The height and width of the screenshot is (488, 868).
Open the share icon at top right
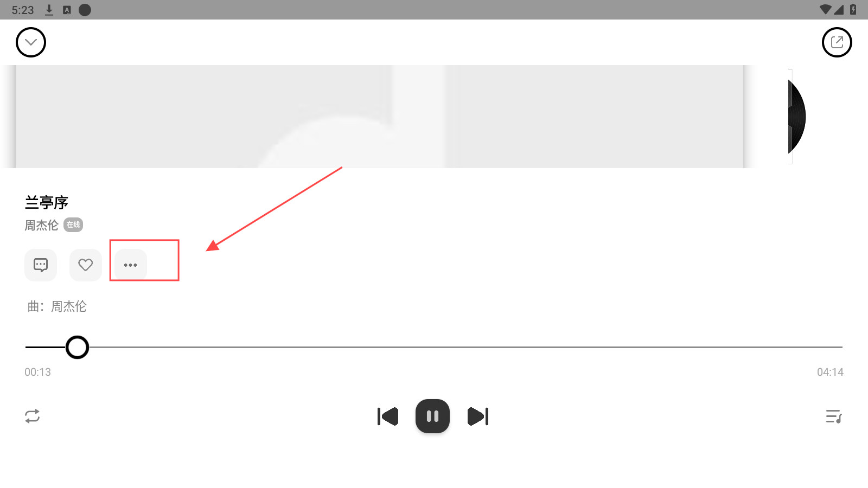(x=837, y=42)
